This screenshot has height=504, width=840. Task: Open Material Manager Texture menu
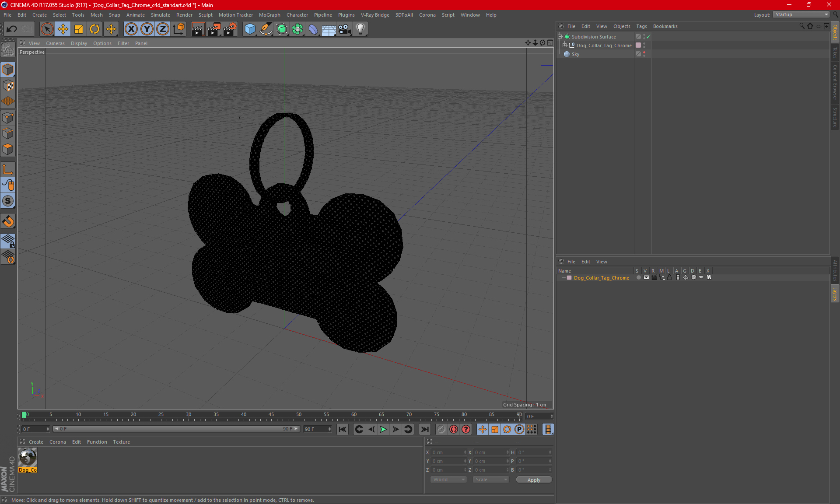[121, 442]
